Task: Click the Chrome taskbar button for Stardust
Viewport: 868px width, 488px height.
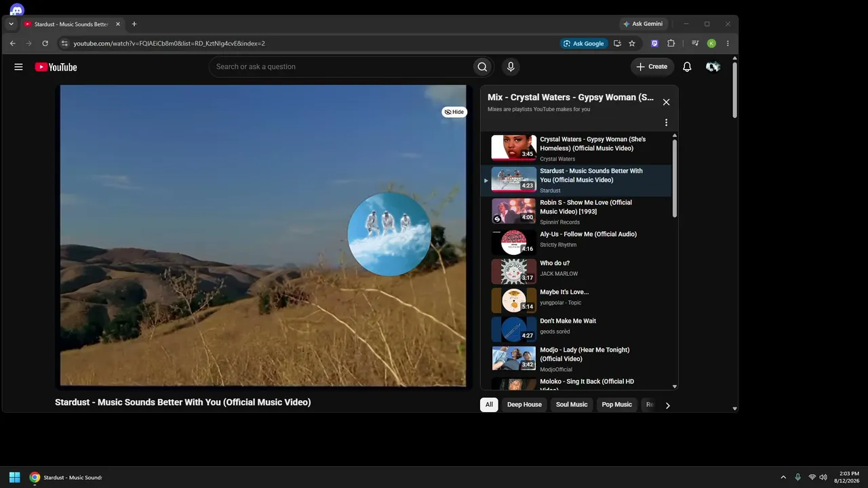Action: [x=65, y=477]
